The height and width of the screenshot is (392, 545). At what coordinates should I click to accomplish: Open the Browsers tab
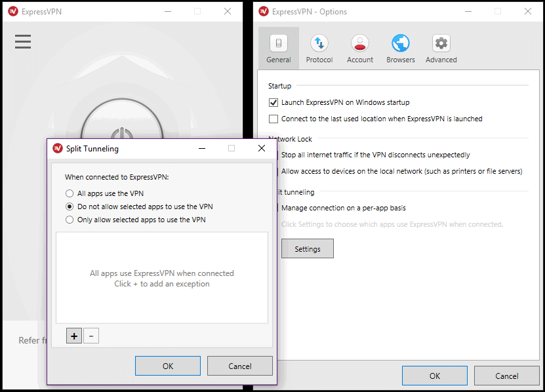coord(401,49)
